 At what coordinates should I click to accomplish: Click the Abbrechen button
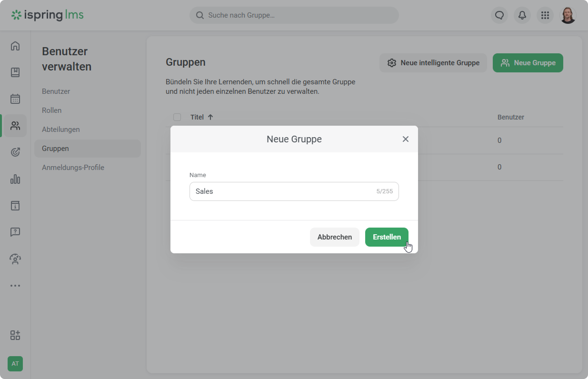[x=334, y=237]
